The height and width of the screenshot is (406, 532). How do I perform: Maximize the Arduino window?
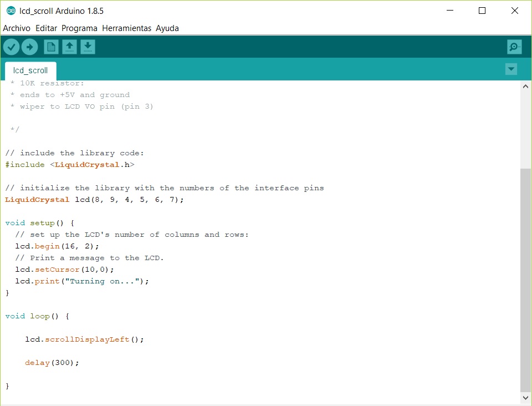tap(482, 11)
